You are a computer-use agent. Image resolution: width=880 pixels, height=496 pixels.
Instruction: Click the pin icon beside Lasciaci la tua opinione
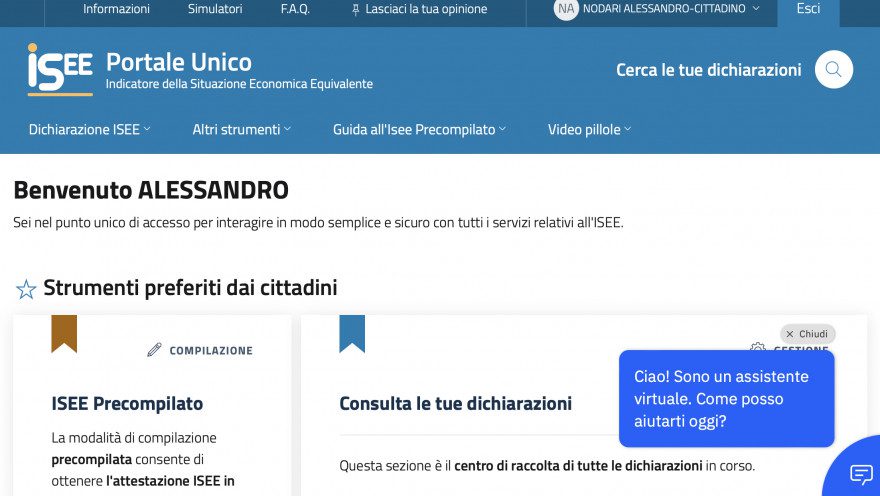[355, 10]
